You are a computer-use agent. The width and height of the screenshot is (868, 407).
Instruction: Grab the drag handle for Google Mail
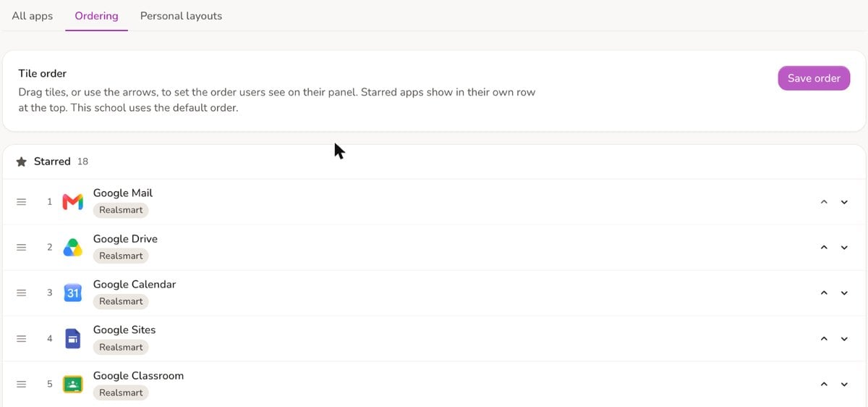(x=22, y=202)
